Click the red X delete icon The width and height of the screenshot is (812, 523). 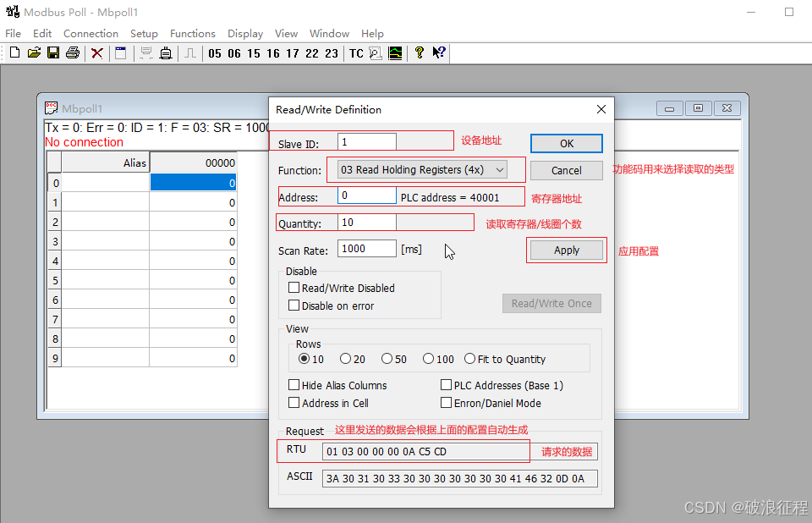(x=96, y=52)
